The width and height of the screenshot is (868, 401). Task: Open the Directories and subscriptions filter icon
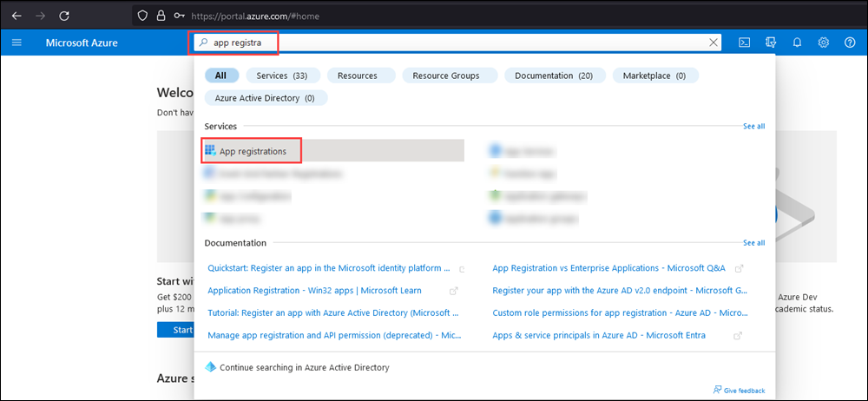click(770, 43)
